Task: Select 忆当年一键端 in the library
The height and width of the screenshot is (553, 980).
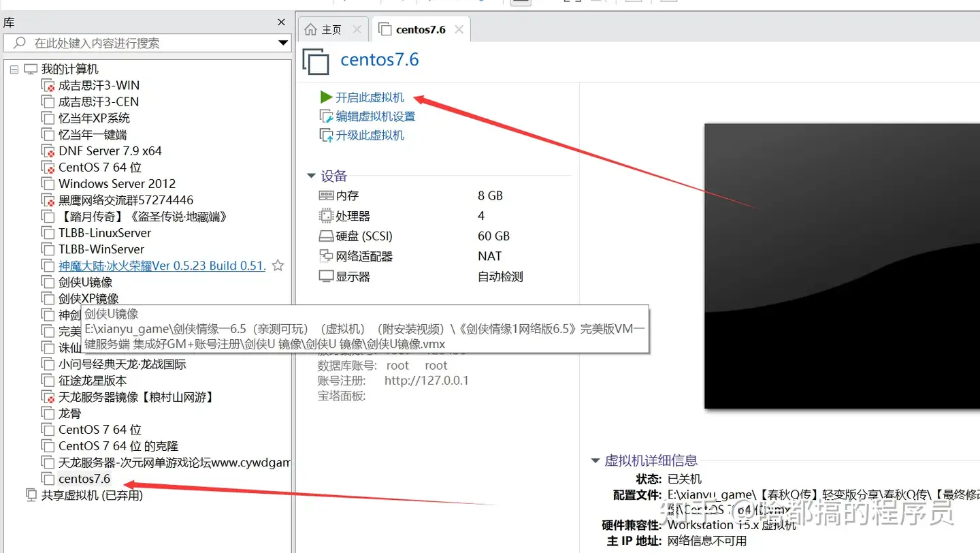Action: coord(93,135)
